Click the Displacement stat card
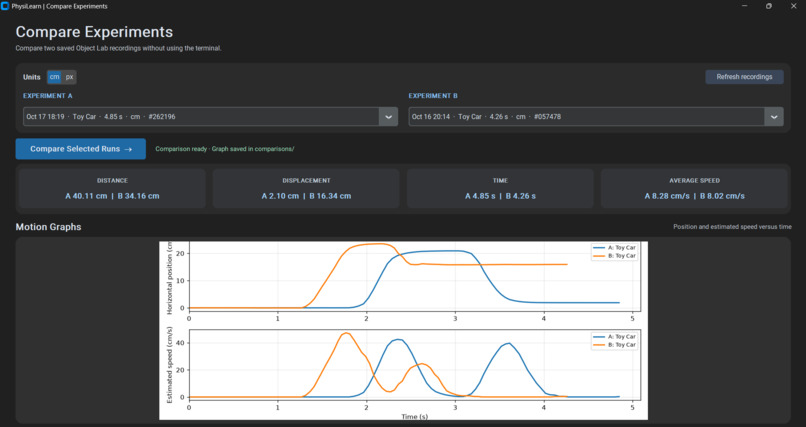Screen dimensions: 806x427 pyautogui.click(x=306, y=189)
